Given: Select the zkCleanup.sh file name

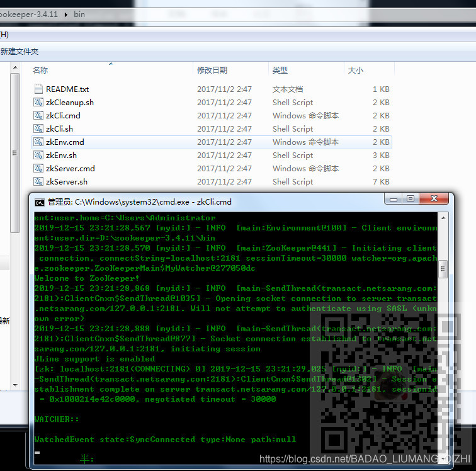Looking at the screenshot, I should [x=70, y=103].
